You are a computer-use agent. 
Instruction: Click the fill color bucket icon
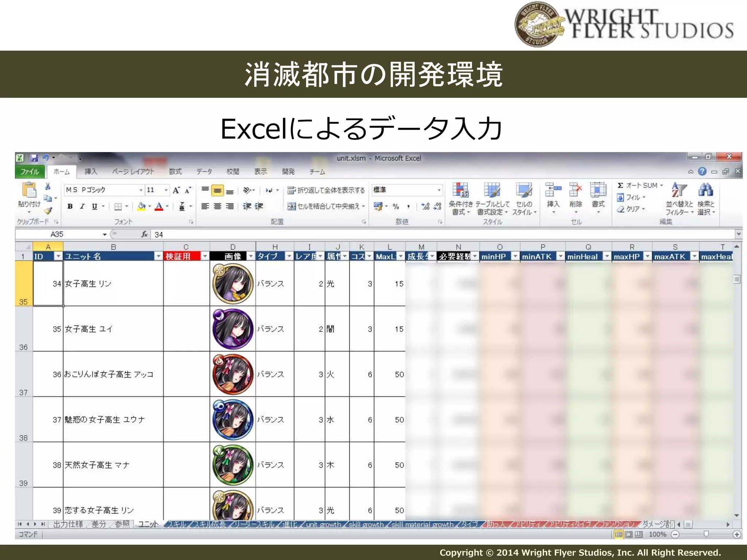point(142,207)
